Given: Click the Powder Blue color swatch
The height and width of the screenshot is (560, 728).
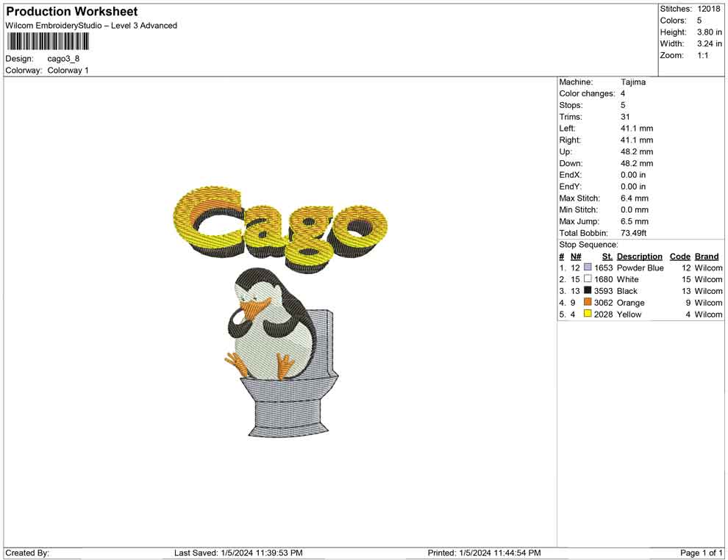Looking at the screenshot, I should click(588, 268).
